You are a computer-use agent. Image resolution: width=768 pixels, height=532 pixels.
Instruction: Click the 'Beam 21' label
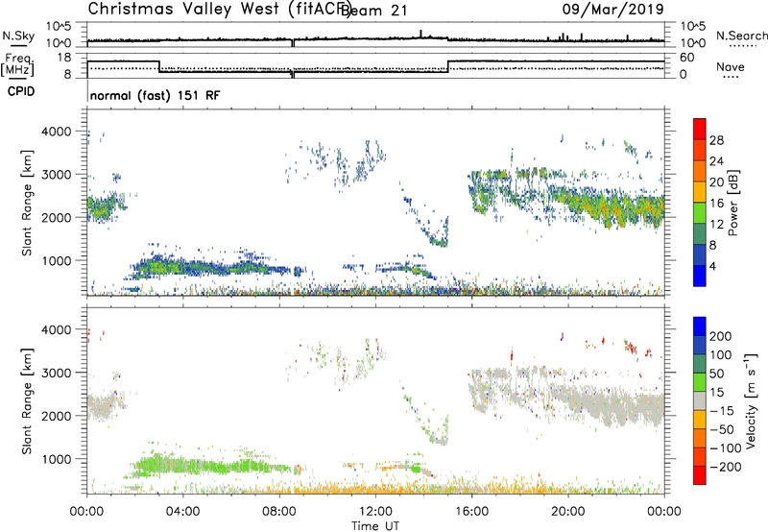point(373,11)
